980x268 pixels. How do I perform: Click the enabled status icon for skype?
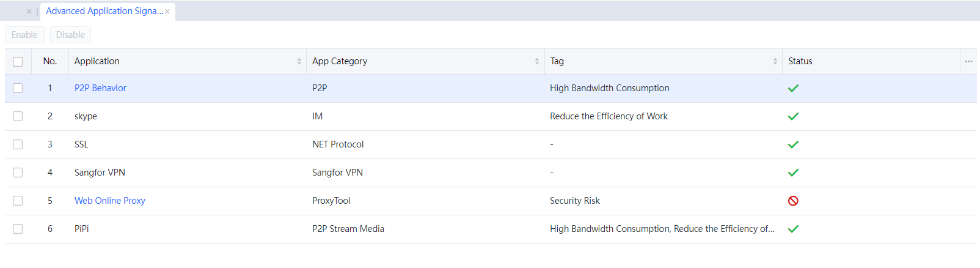click(793, 116)
